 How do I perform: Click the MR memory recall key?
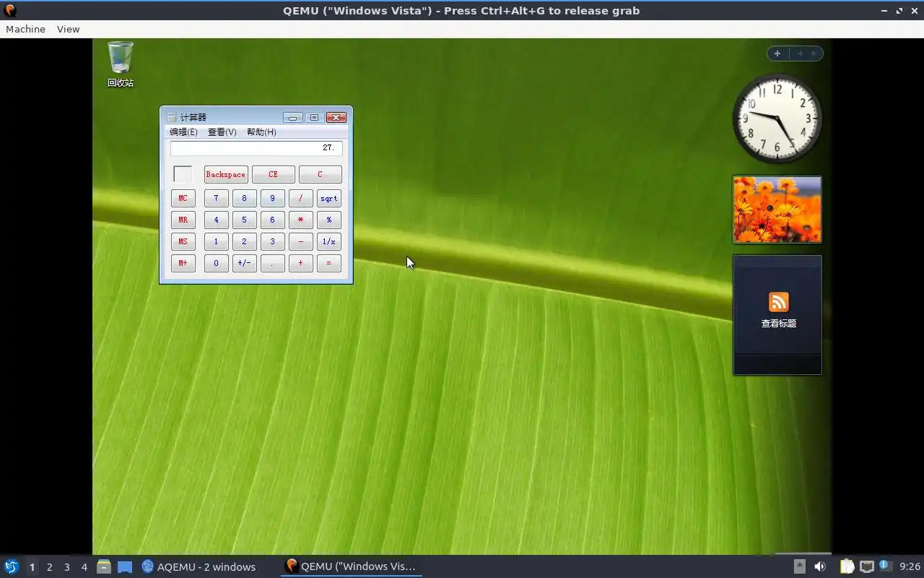183,220
